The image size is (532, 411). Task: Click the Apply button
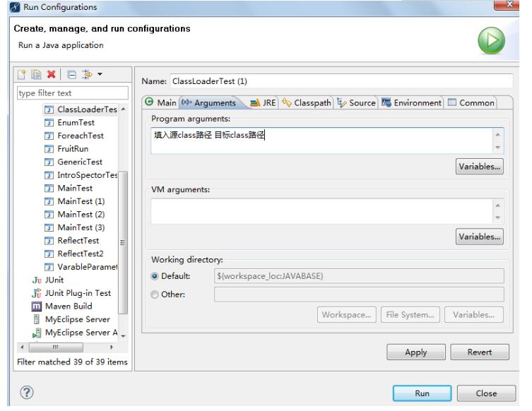416,352
